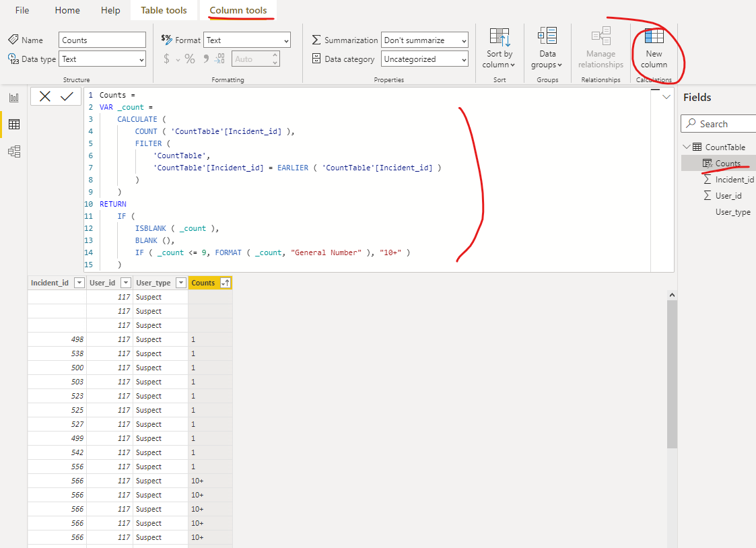Image resolution: width=756 pixels, height=548 pixels.
Task: Expand the formula bar chevron
Action: coord(666,97)
